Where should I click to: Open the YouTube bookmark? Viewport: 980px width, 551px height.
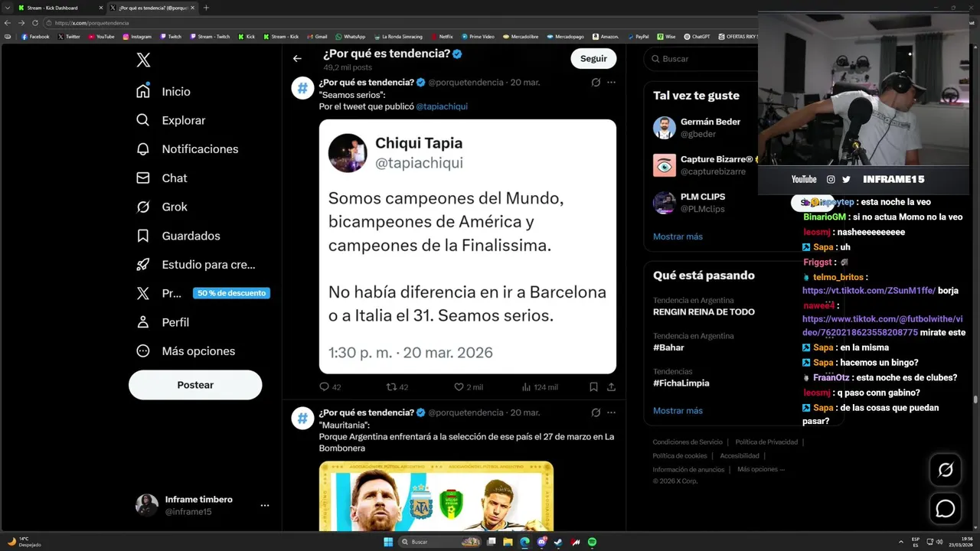pyautogui.click(x=100, y=36)
